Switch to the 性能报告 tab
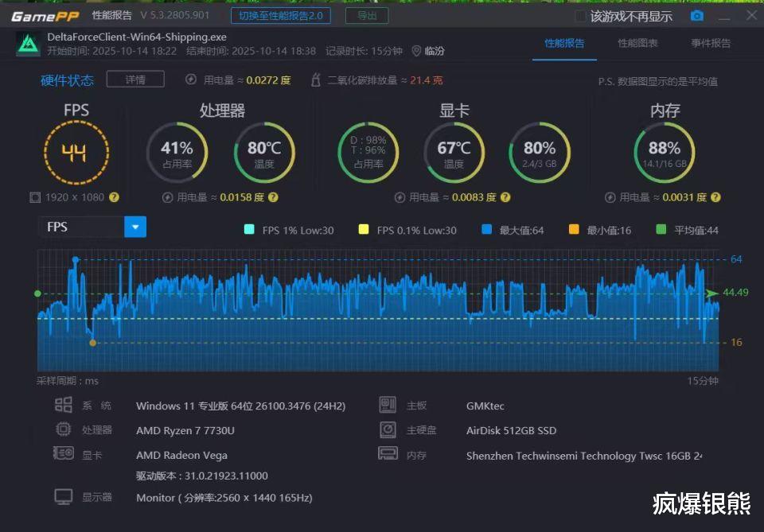 pyautogui.click(x=564, y=43)
